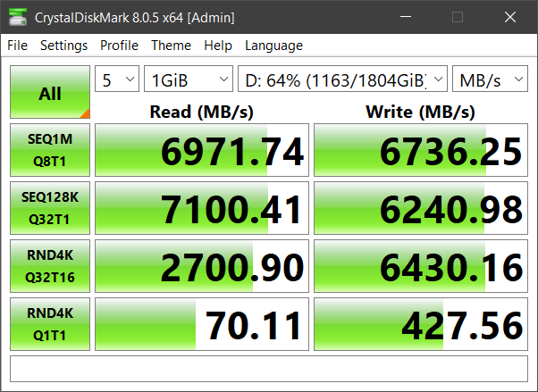Start the RND4K Q1T1 test

(50, 324)
